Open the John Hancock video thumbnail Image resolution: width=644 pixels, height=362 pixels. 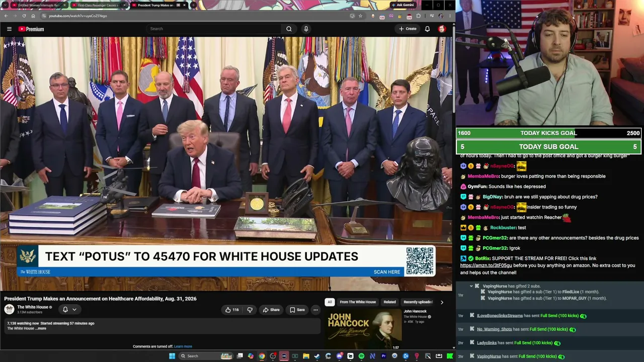click(x=363, y=329)
